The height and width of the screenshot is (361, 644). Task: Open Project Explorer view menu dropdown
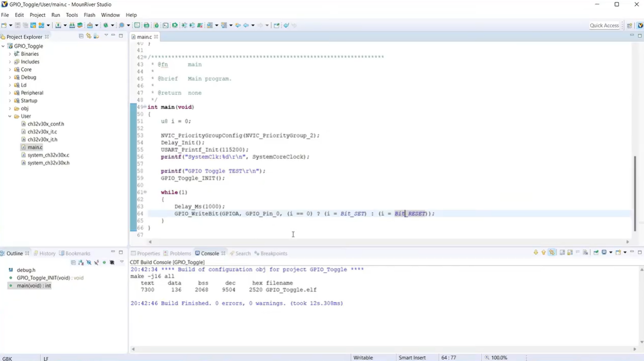pyautogui.click(x=106, y=36)
